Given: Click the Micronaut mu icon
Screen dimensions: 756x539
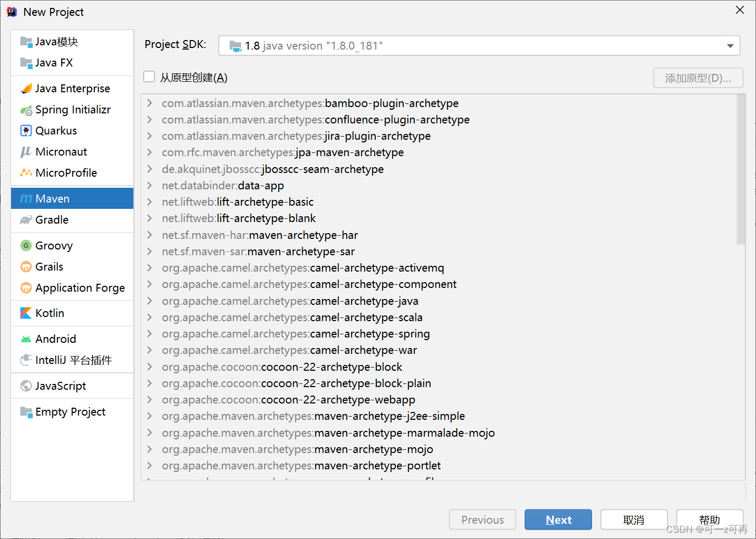Looking at the screenshot, I should pyautogui.click(x=26, y=152).
